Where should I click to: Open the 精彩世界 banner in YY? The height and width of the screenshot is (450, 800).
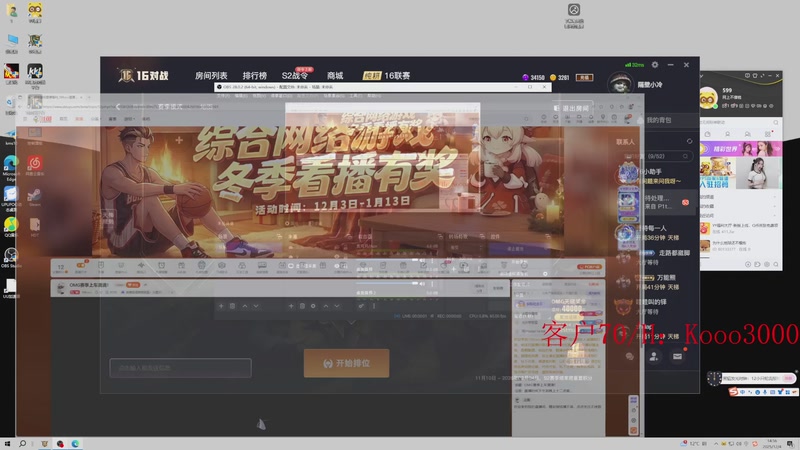741,149
